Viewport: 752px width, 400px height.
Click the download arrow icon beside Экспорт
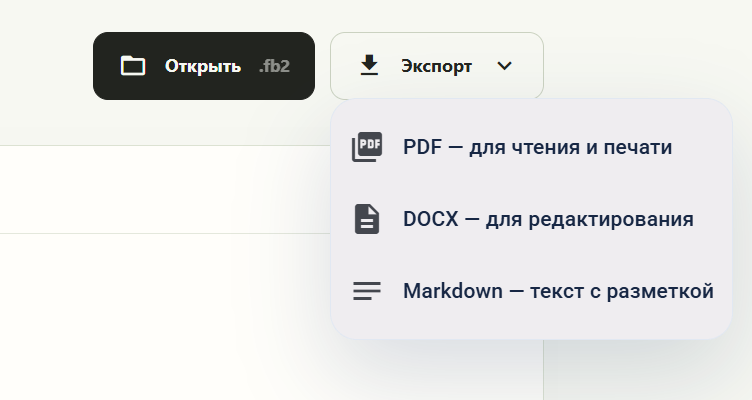click(369, 66)
